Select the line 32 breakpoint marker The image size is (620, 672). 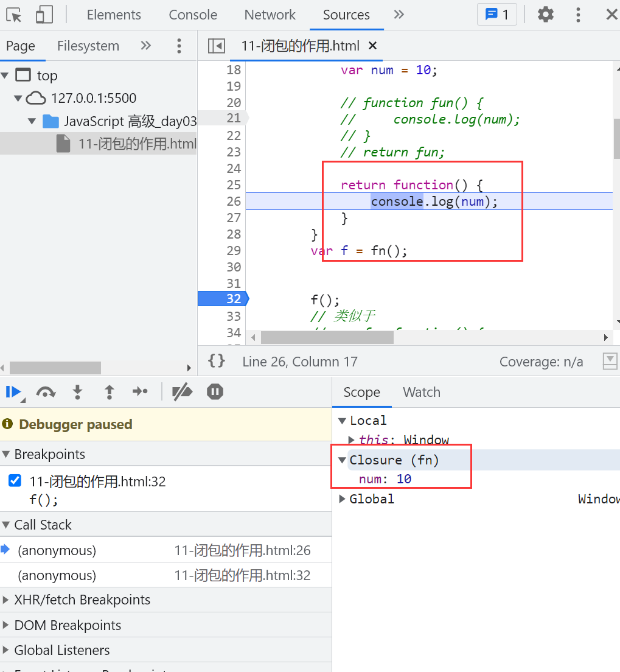[x=221, y=299]
